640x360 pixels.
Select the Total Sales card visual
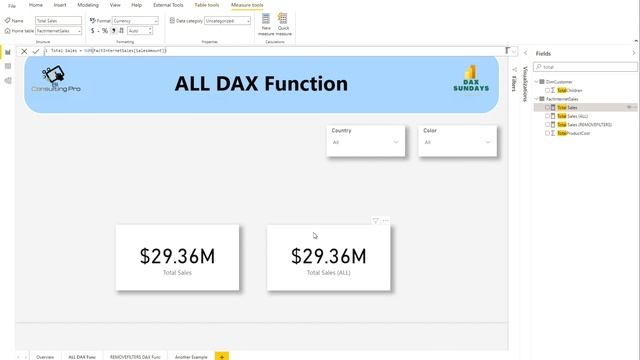point(178,258)
